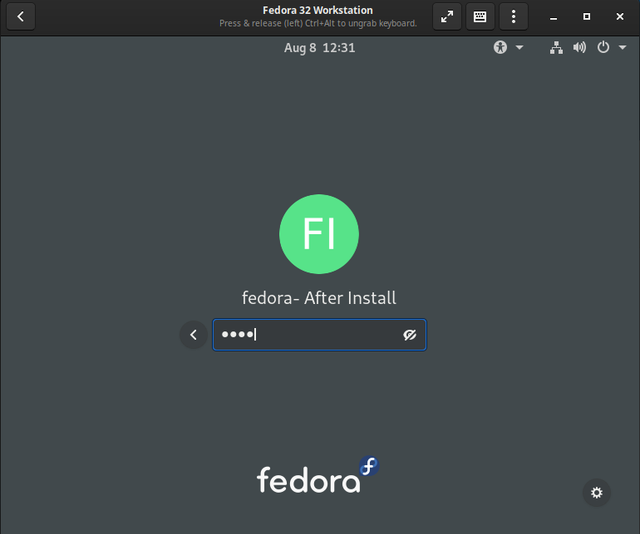
Task: Reveal the password with eye icon
Action: pyautogui.click(x=409, y=335)
